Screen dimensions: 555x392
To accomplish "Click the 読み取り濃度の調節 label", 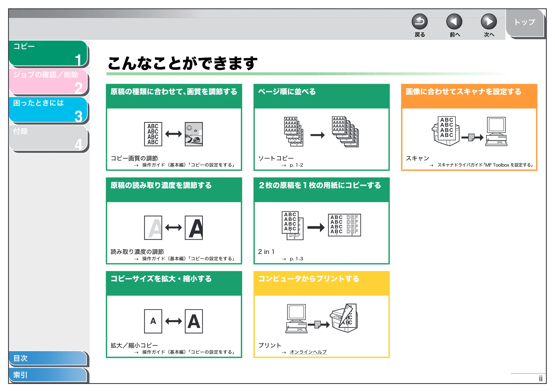I will pyautogui.click(x=137, y=252).
